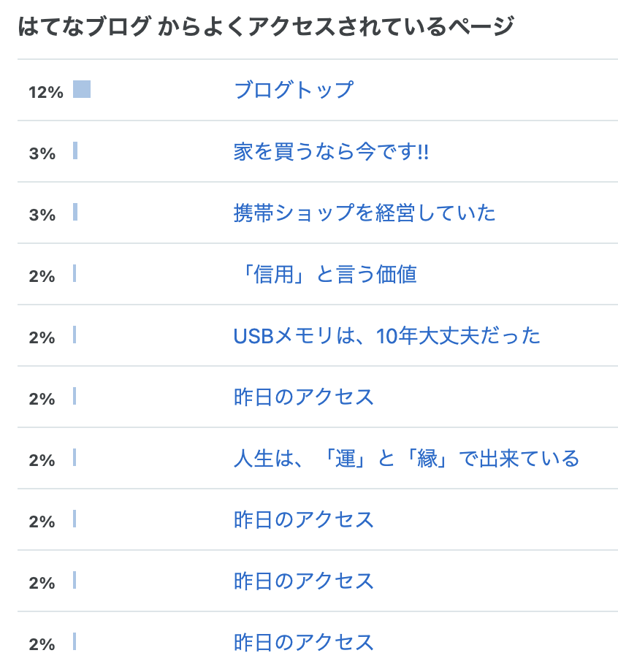Click the bar beside 「信用」と言う価値
618x672 pixels.
(75, 273)
